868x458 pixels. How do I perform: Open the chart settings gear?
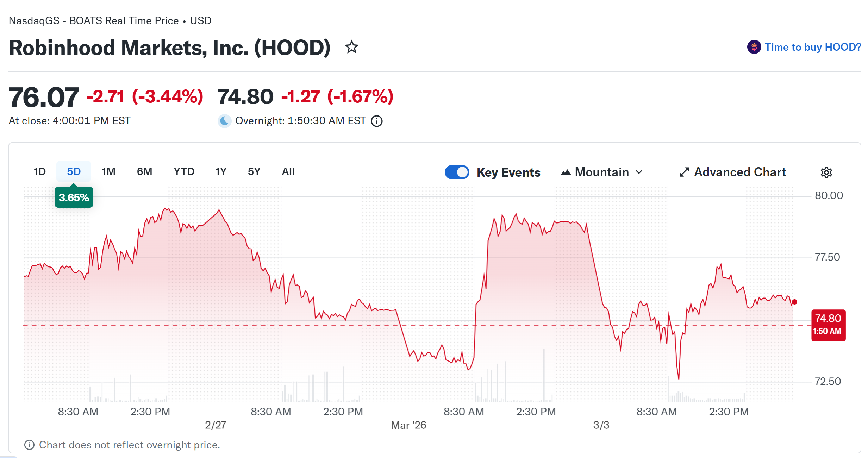click(x=826, y=172)
